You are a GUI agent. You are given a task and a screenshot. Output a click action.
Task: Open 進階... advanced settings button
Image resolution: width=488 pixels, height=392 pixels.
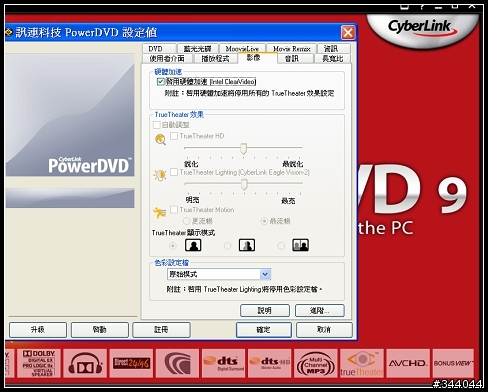(320, 311)
